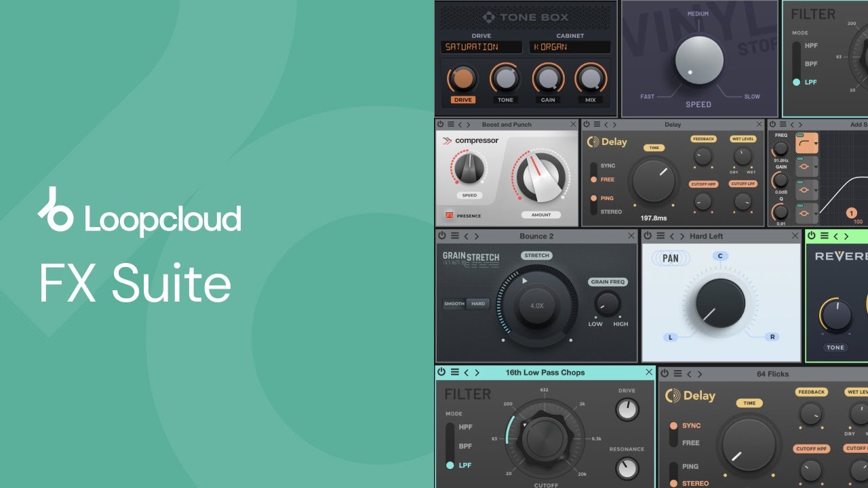Open hamburger menu on 64 Flicks plugin
This screenshot has width=868, height=488.
click(x=677, y=373)
